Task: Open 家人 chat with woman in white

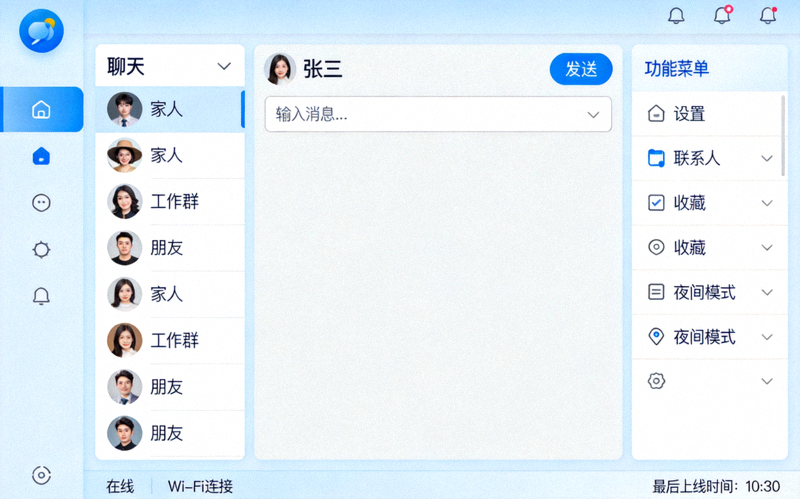Action: coord(170,294)
